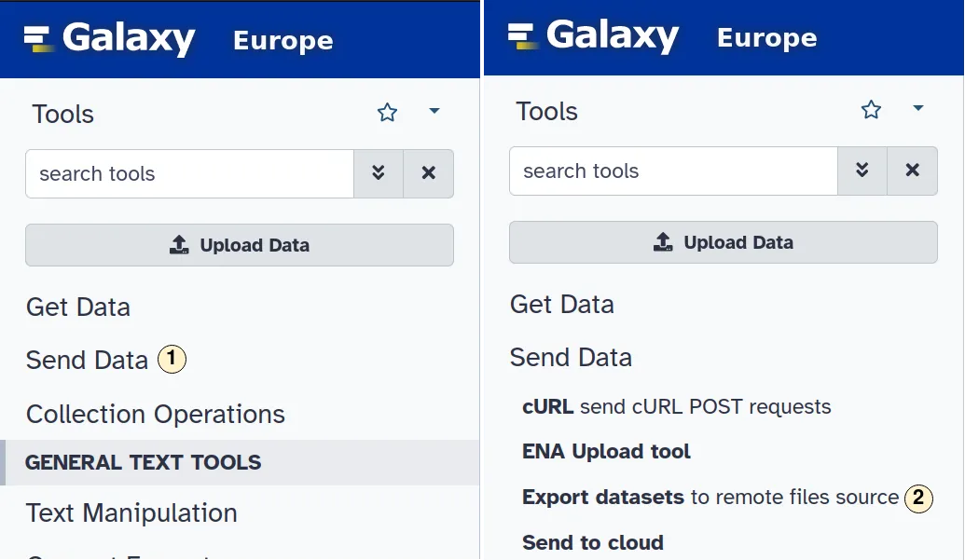Toggle the advanced search chevrons in right panel

click(x=862, y=171)
